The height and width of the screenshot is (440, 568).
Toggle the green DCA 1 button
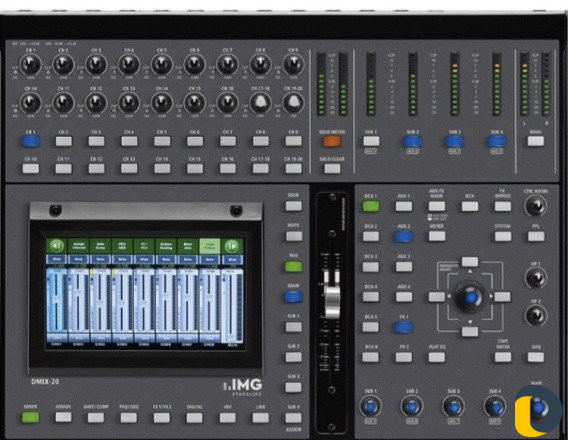click(x=371, y=206)
